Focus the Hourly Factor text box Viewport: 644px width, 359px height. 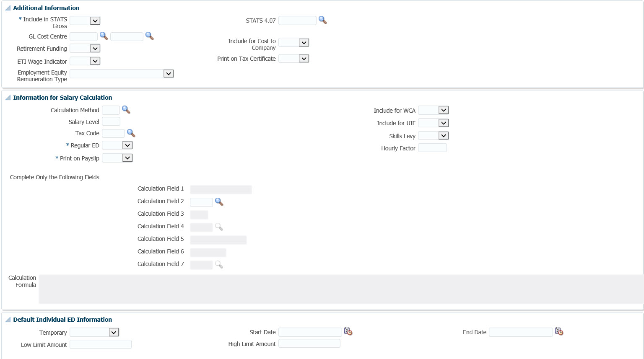pos(432,148)
